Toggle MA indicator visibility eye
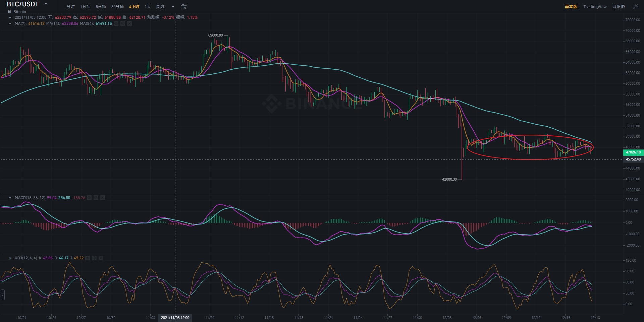 pos(116,23)
